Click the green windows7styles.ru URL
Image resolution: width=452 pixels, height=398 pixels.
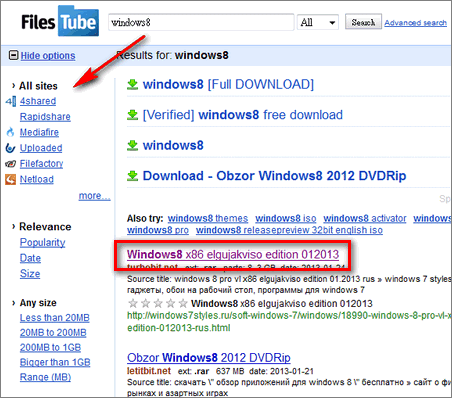(x=289, y=322)
